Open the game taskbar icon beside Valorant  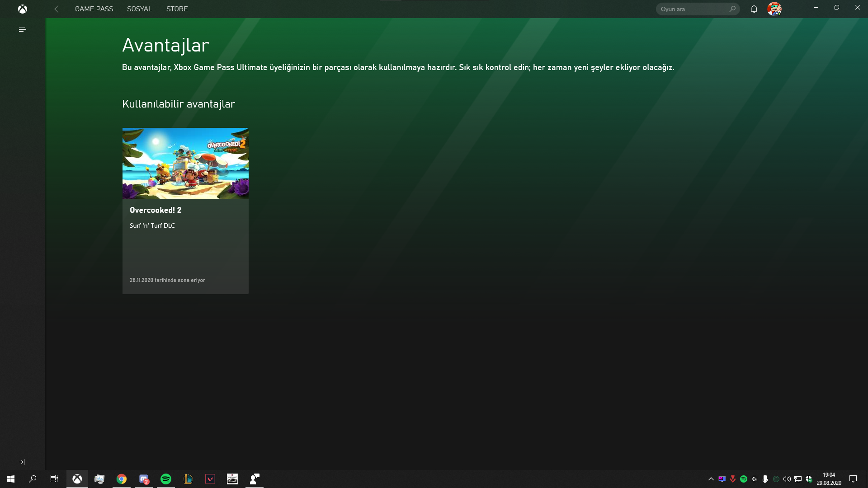point(232,479)
